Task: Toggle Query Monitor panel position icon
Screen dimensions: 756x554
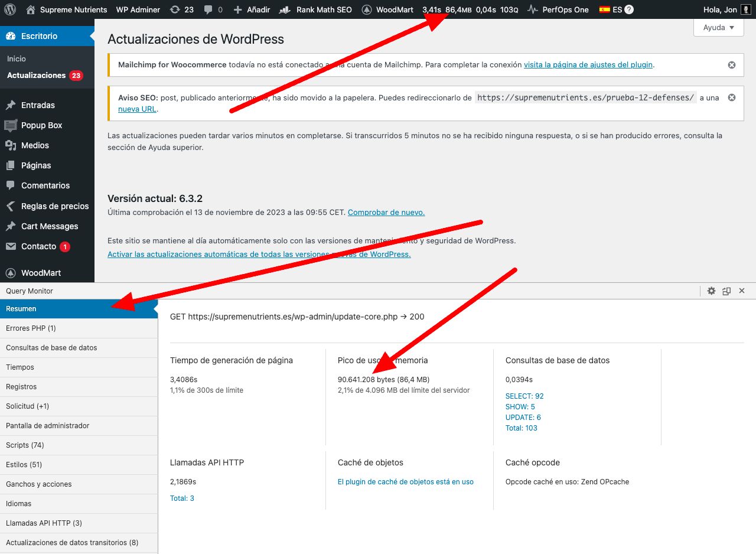Action: (726, 291)
